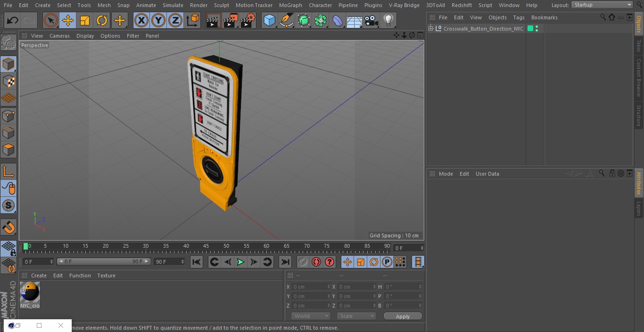Toggle Autokeying
The width and height of the screenshot is (644, 332).
click(316, 262)
